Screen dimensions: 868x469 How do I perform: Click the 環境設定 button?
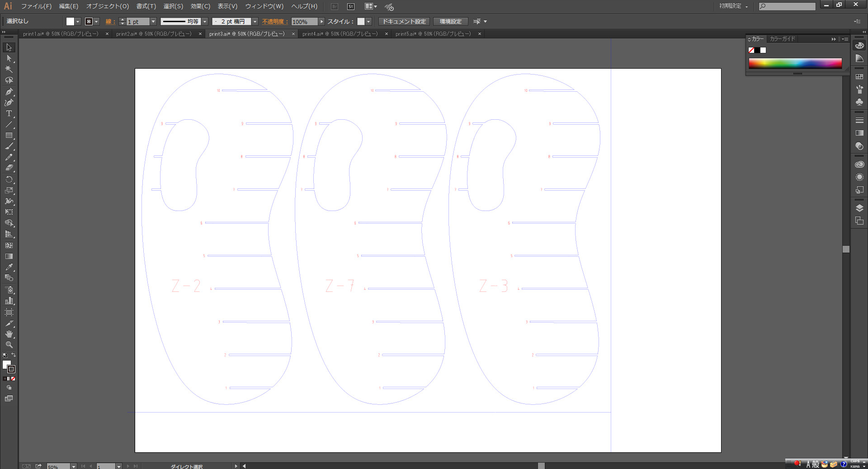click(x=451, y=22)
